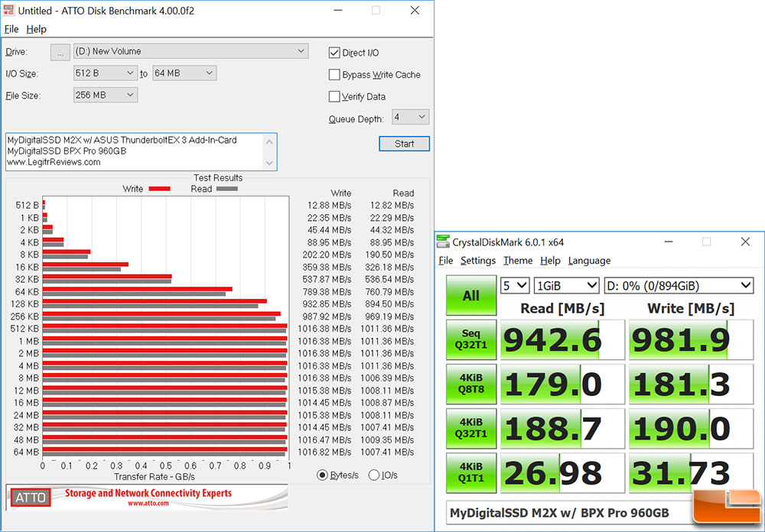Viewport: 765px width, 532px height.
Task: Open the CrystalDiskMark drive dropdown D: 0%
Action: [x=679, y=286]
